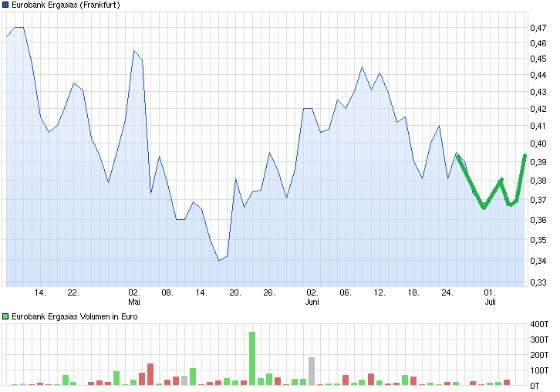Click the '22.' date label

(x=73, y=292)
